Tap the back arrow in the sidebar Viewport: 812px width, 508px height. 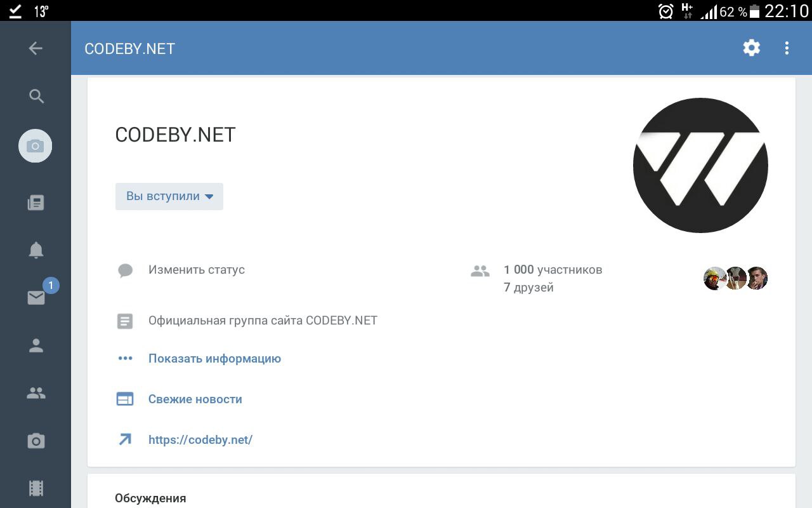click(x=36, y=48)
